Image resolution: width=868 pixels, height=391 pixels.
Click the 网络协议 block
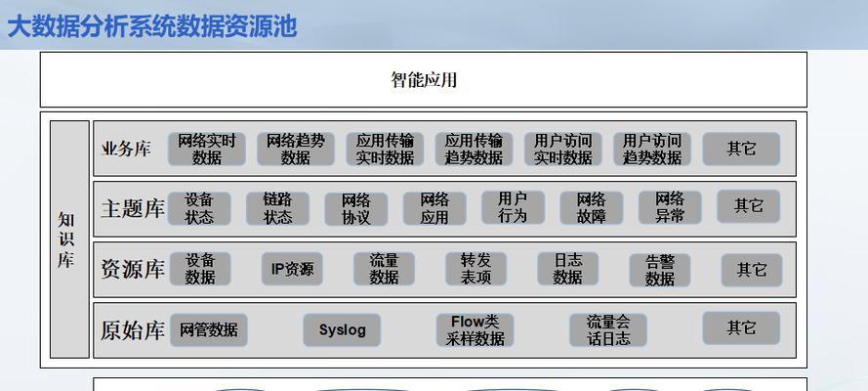356,209
